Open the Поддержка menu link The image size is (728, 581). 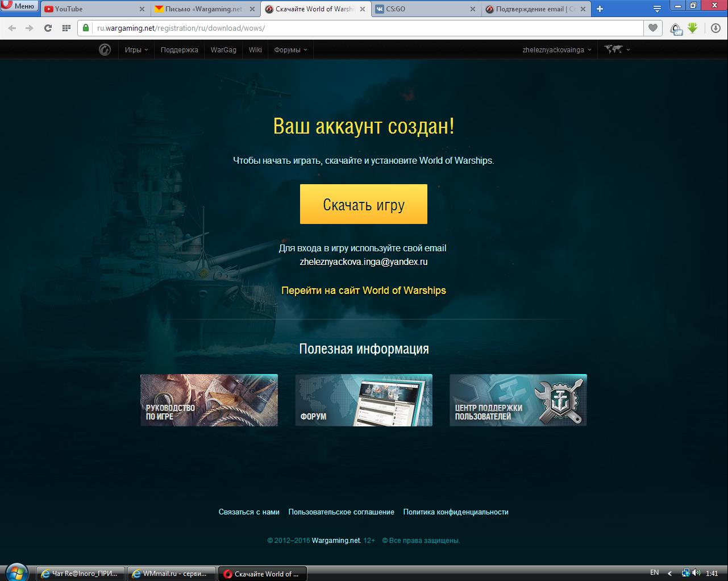(180, 50)
